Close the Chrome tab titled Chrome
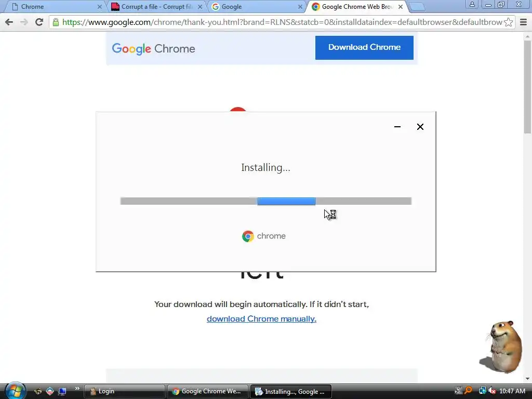The height and width of the screenshot is (399, 532). [x=99, y=7]
